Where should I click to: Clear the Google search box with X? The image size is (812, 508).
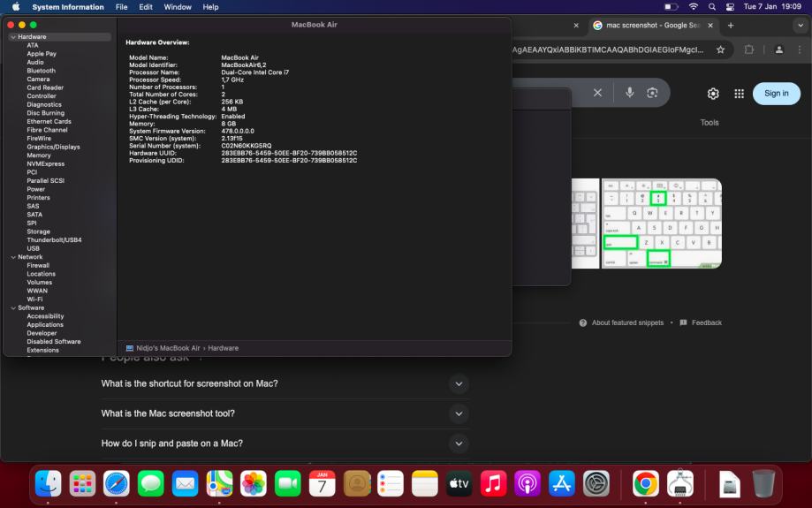597,93
